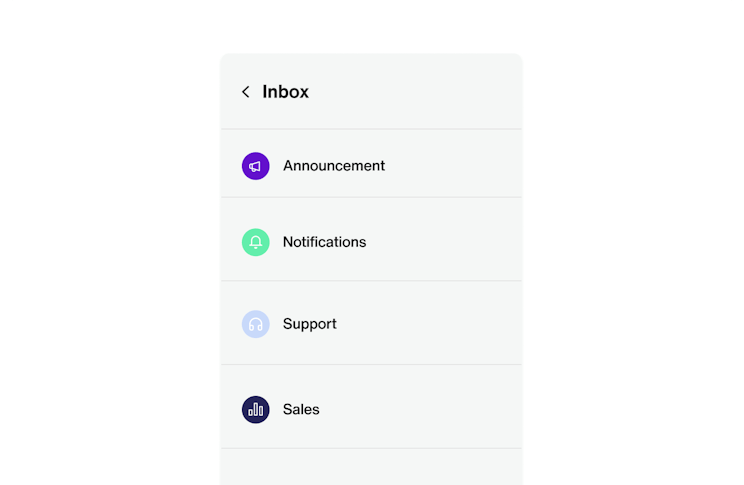
Task: Choose the Sales label text
Action: 301,409
